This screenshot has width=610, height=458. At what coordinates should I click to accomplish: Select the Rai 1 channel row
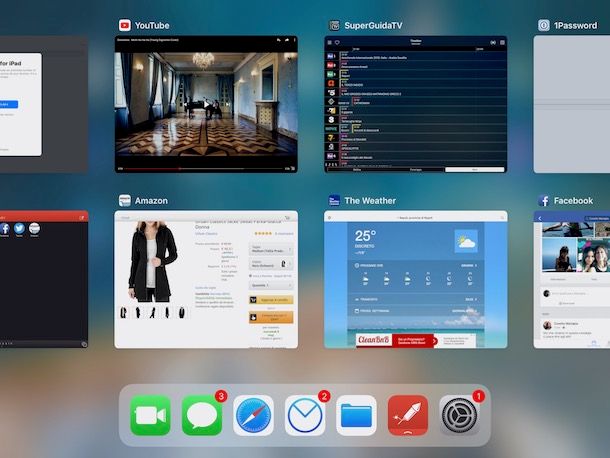(x=416, y=56)
